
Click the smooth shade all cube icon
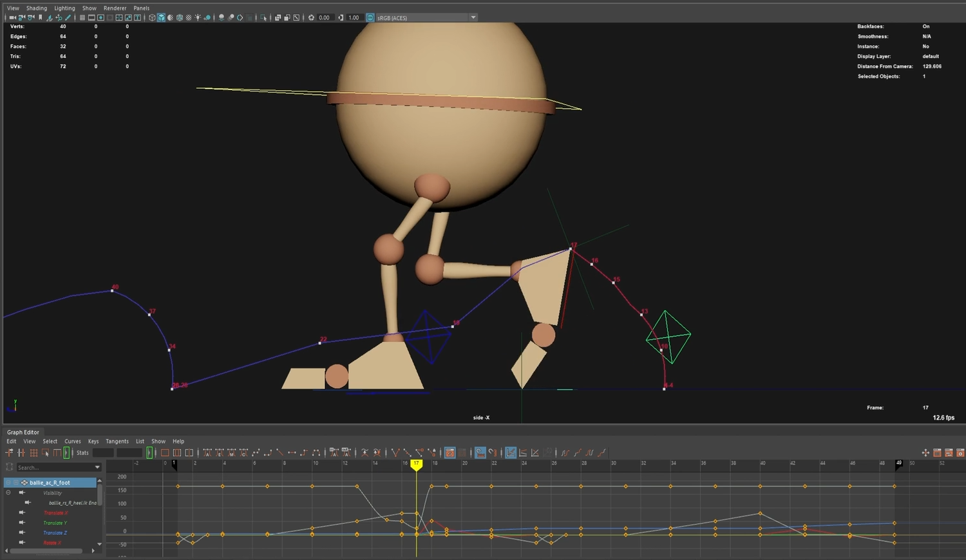coord(161,17)
